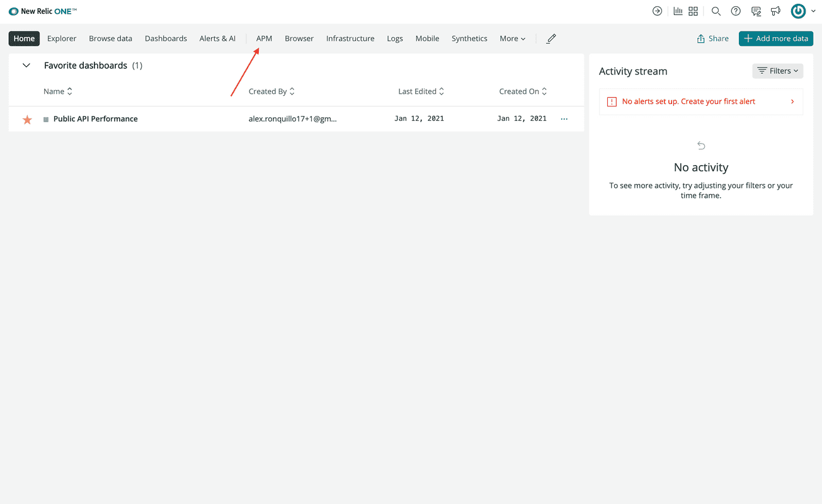The image size is (822, 504).
Task: Switch to the Mobile tab
Action: pyautogui.click(x=427, y=38)
